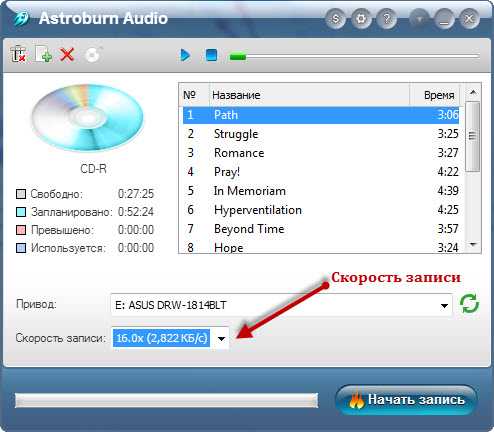Expand the recording speed dropdown arrow
The width and height of the screenshot is (494, 432).
221,339
